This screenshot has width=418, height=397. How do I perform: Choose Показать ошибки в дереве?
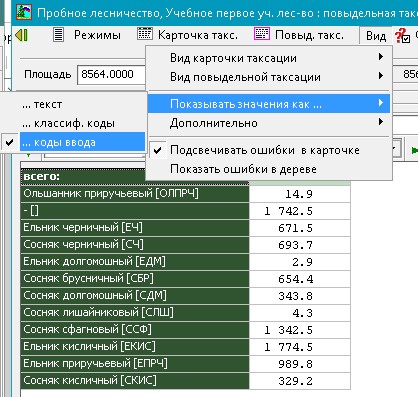[x=269, y=169]
